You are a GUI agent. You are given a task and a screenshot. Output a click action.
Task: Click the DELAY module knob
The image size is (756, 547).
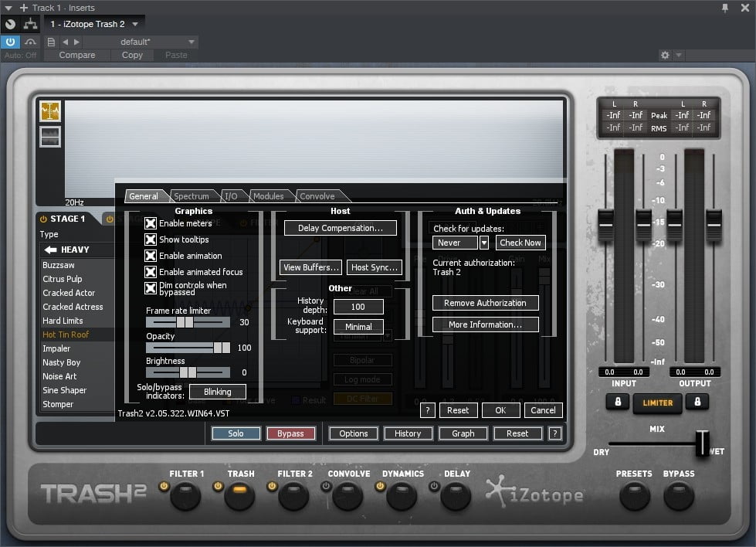(455, 496)
